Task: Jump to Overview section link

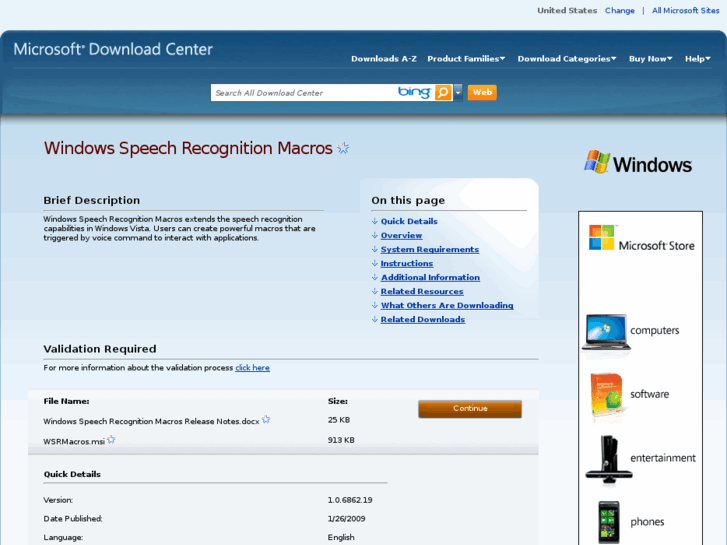Action: coord(401,235)
